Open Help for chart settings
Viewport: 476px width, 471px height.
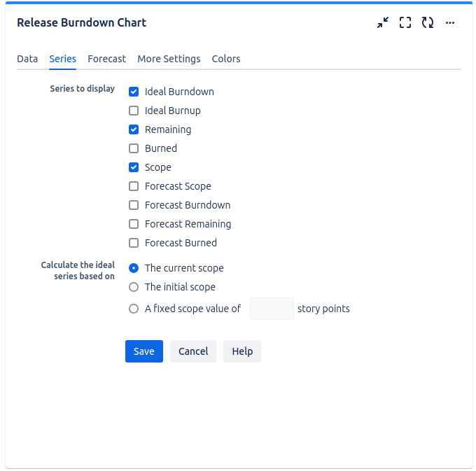click(x=242, y=351)
